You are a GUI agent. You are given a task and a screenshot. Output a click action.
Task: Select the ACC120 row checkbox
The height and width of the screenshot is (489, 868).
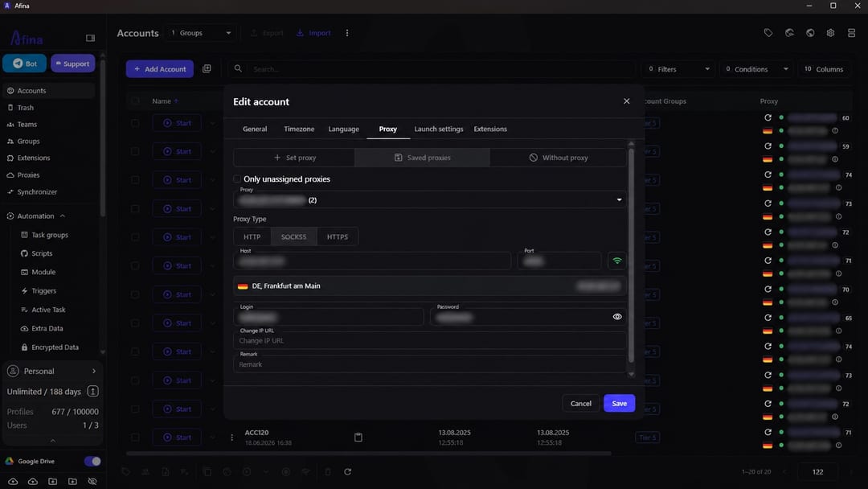coord(135,438)
